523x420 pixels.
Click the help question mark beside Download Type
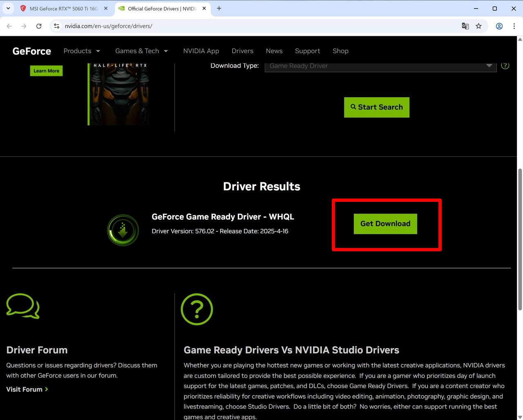click(x=505, y=65)
